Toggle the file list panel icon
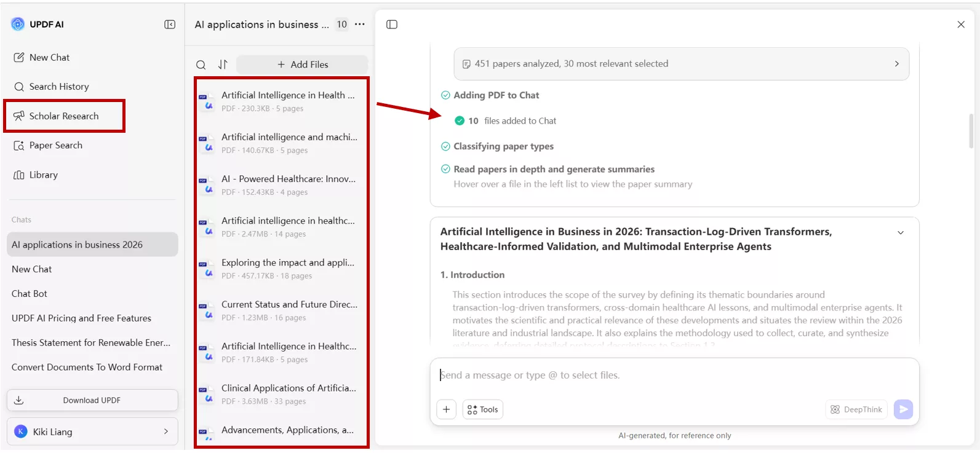 [392, 25]
